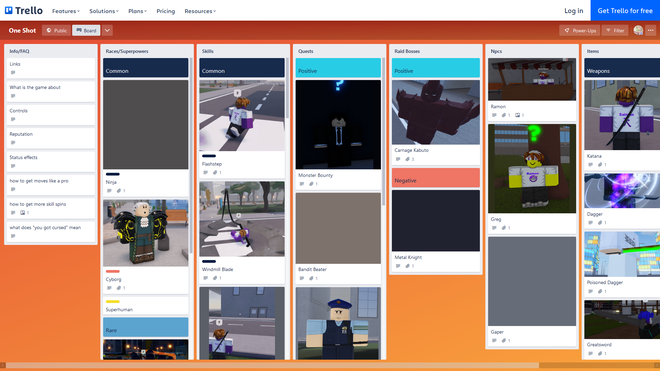Viewport: 660px width, 371px height.
Task: Click the Rare header card in Races/Superpowers
Action: [x=146, y=328]
